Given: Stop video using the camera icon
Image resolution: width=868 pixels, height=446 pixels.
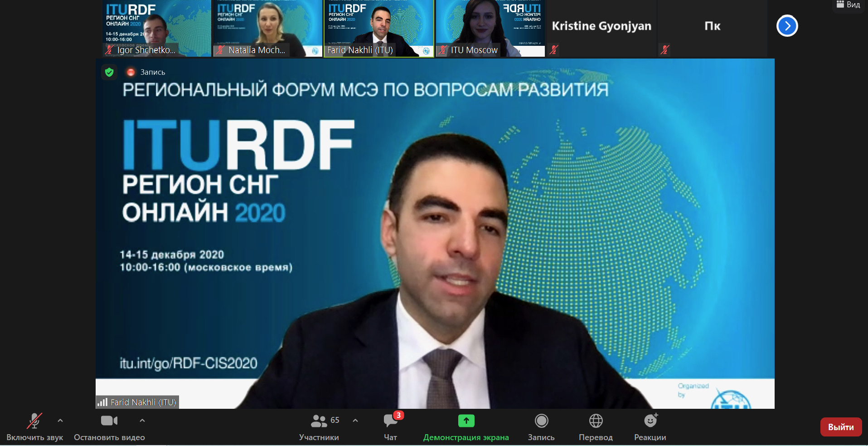Looking at the screenshot, I should click(109, 421).
